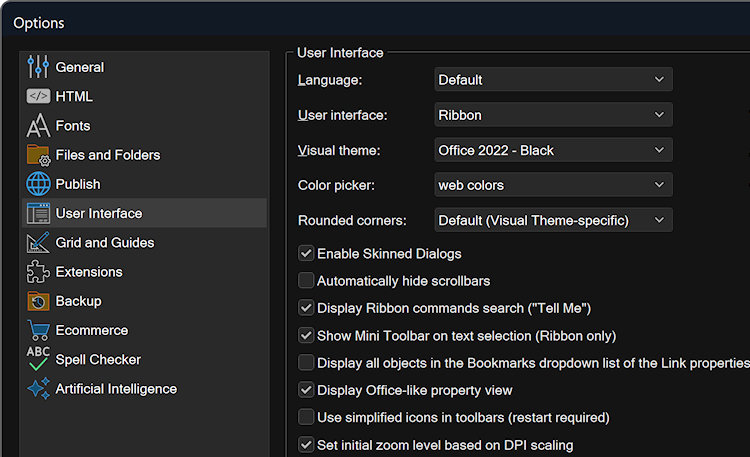Screen dimensions: 750x457
Task: Go to Artificial Intelligence settings
Action: (x=115, y=388)
